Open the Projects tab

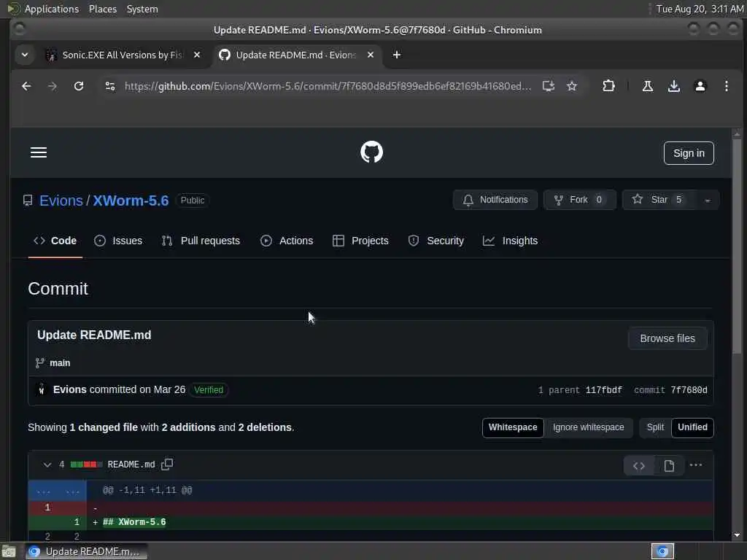(x=360, y=241)
